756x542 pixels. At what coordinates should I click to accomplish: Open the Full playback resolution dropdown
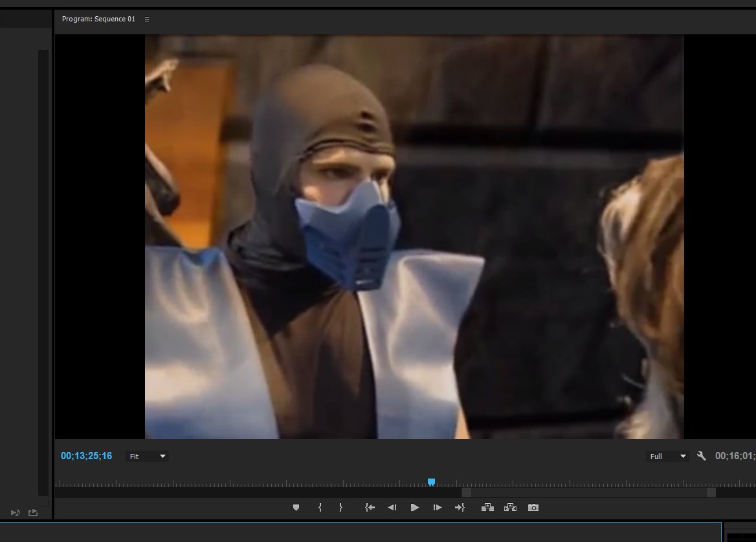(667, 456)
